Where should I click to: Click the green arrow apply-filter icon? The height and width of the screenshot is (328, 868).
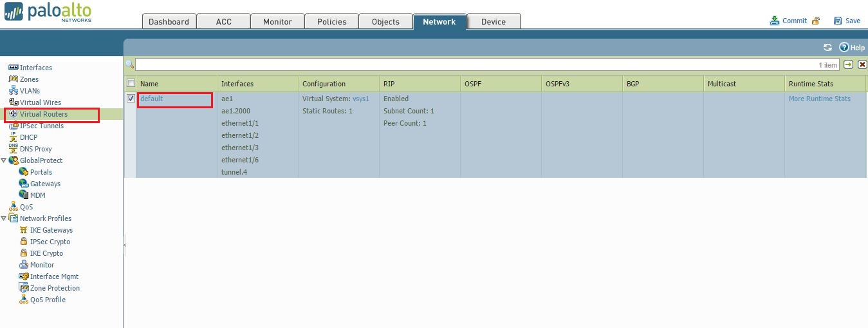click(849, 64)
